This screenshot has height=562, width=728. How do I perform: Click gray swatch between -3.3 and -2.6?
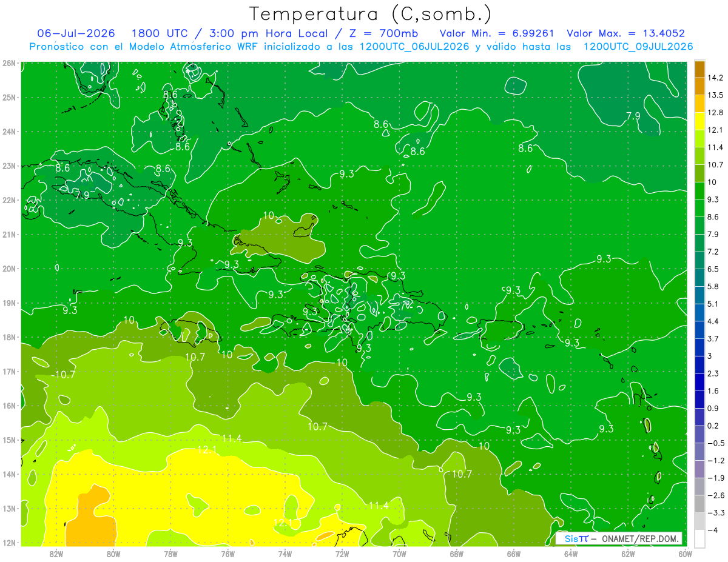point(700,504)
